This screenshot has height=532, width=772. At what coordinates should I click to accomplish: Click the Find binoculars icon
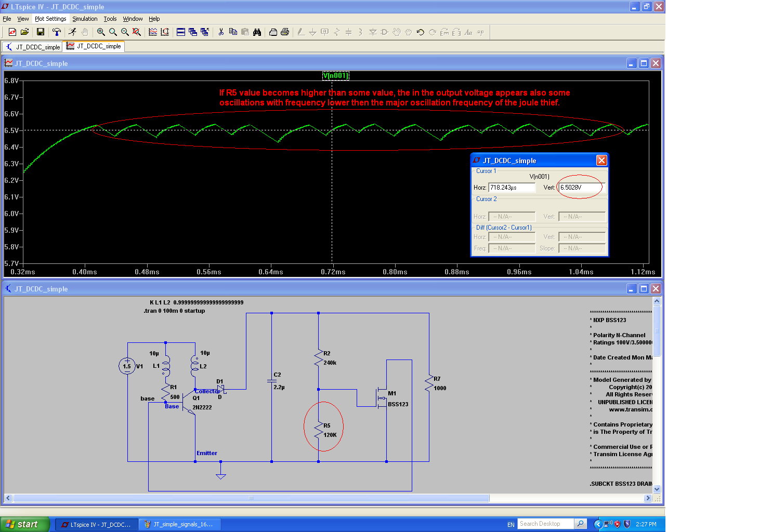click(x=257, y=32)
